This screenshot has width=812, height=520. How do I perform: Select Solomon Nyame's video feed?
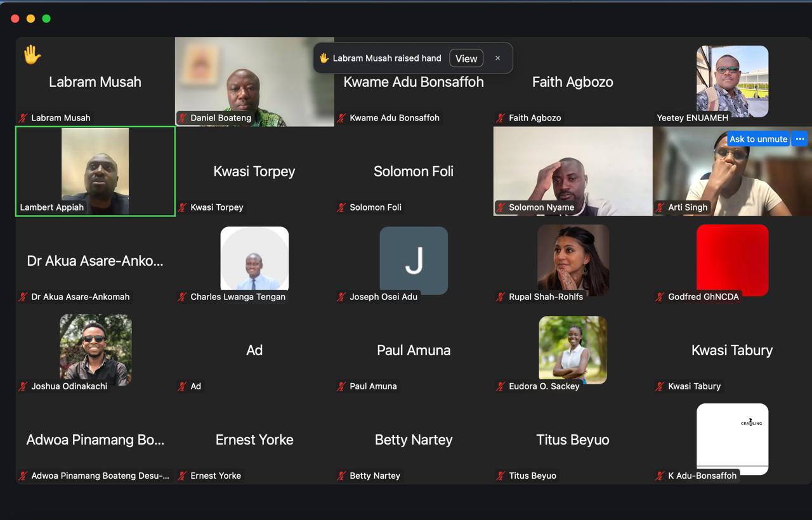[573, 171]
